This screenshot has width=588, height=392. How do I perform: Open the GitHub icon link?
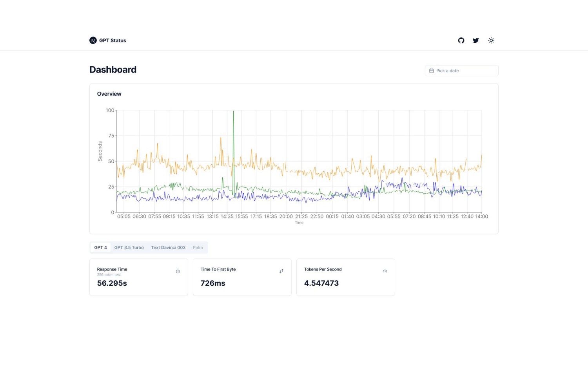click(x=461, y=40)
